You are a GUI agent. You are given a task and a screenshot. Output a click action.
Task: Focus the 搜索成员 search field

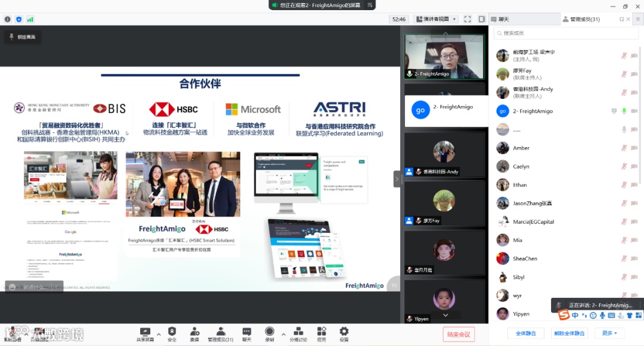point(566,33)
